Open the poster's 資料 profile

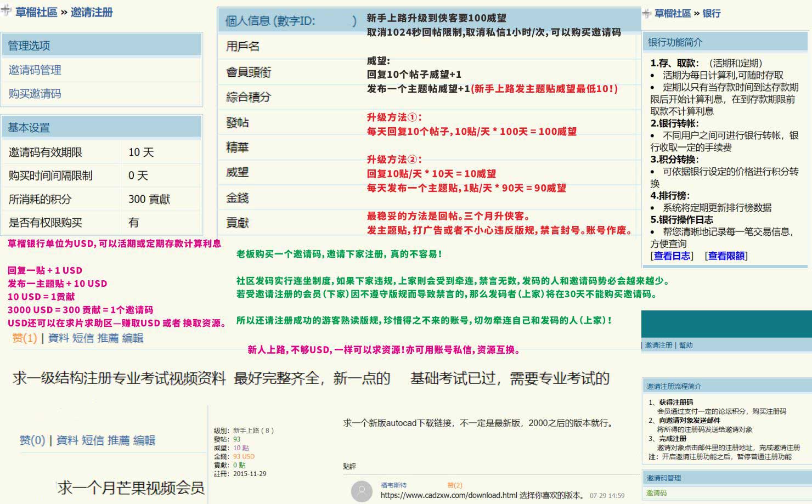[x=59, y=338]
